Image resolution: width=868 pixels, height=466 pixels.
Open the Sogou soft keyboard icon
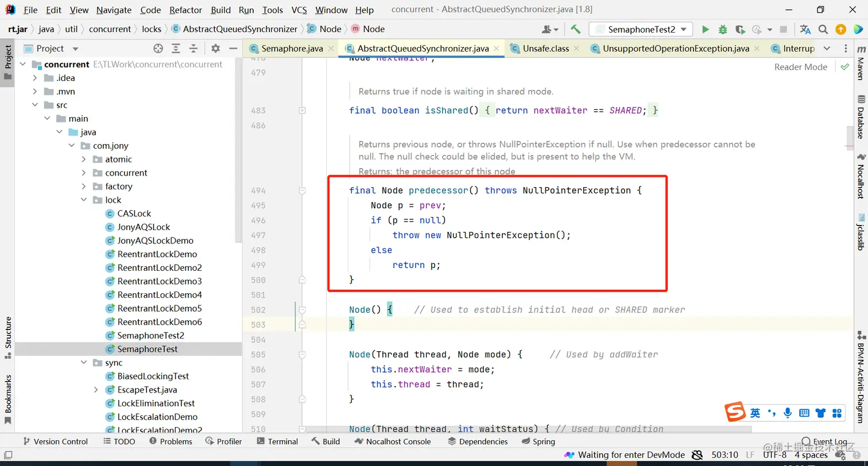(x=804, y=413)
